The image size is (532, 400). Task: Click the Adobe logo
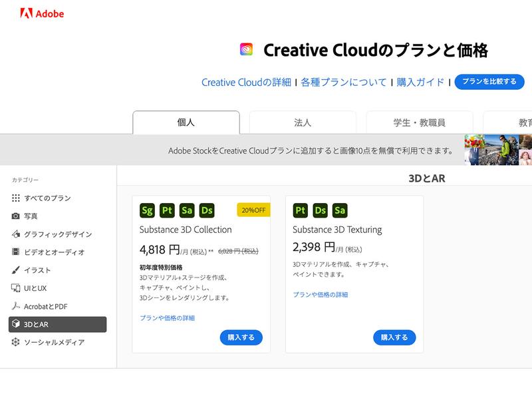point(42,13)
